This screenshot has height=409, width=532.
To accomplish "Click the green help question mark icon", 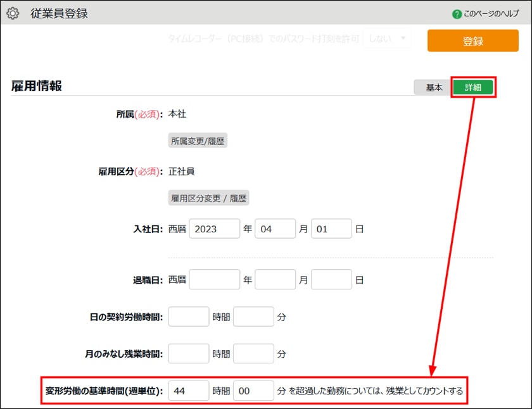I will click(457, 14).
